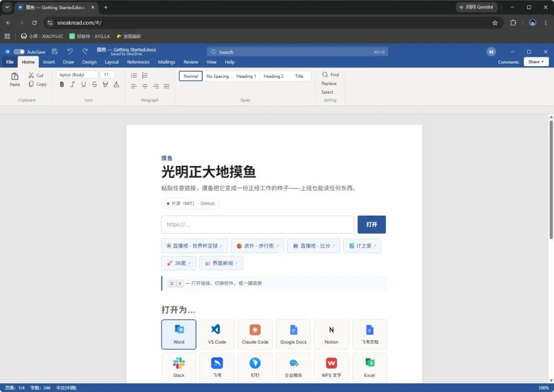Align text left

pos(133,86)
